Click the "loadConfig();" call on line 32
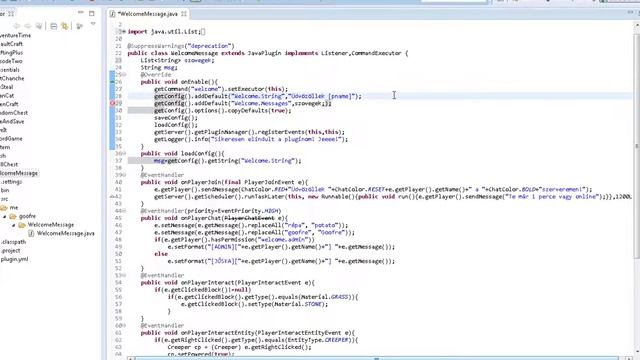The height and width of the screenshot is (360, 640). point(176,125)
